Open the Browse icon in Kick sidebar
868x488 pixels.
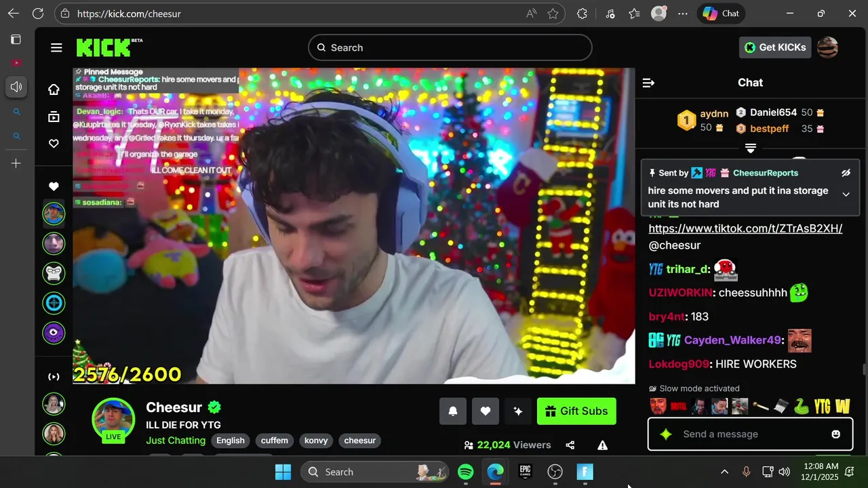(54, 117)
